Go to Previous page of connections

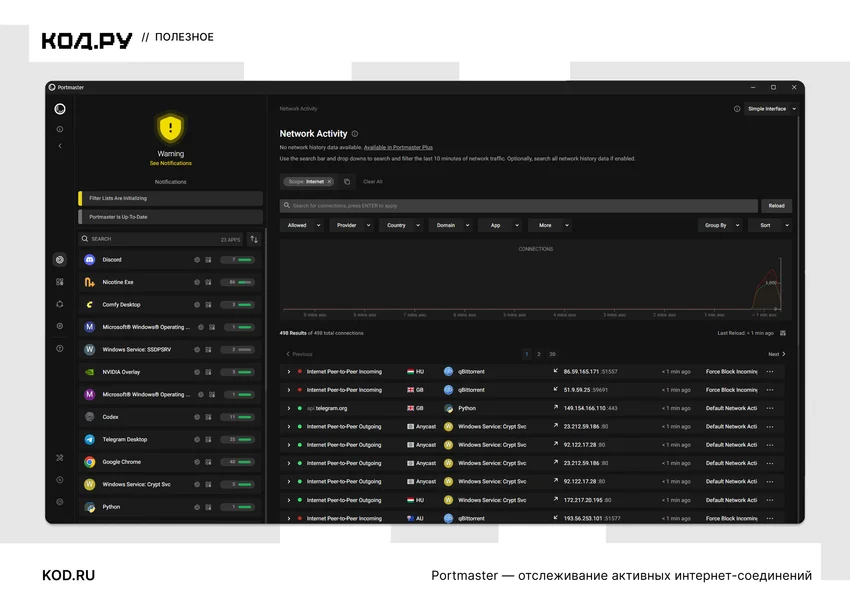tap(299, 354)
